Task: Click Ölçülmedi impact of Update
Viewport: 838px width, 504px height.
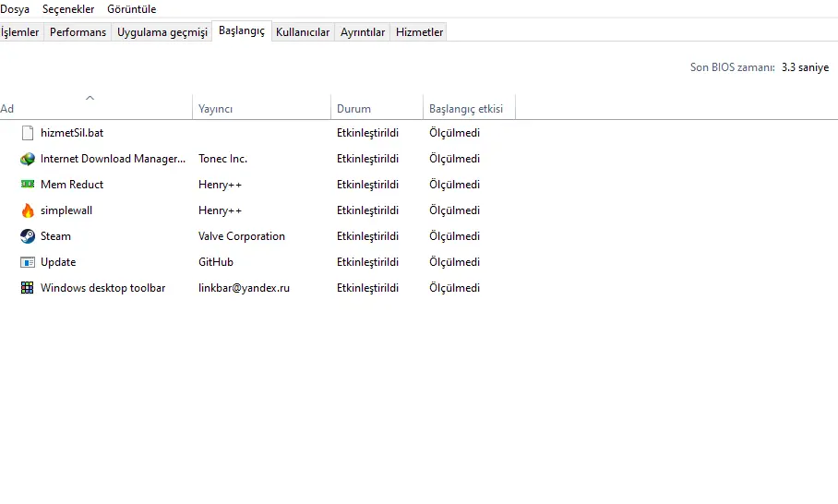Action: (x=454, y=262)
